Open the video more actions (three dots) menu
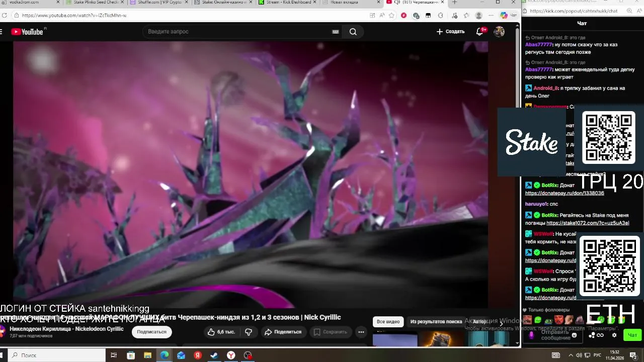Image resolution: width=644 pixels, height=362 pixels. tap(361, 332)
